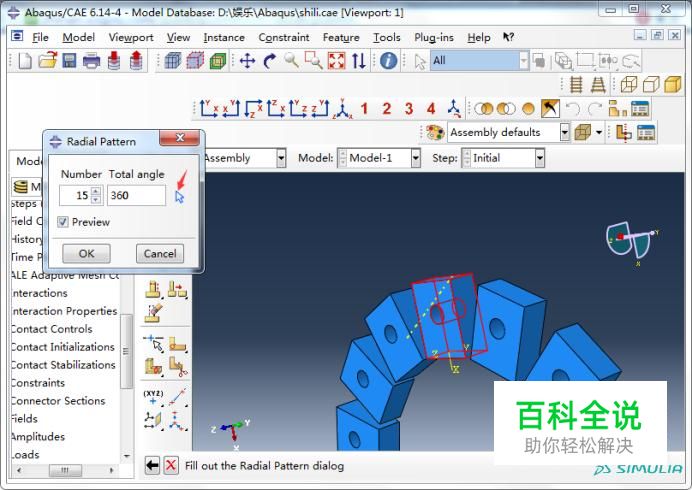
Task: Click the select edge arrow in Radial Pattern
Action: click(x=179, y=196)
